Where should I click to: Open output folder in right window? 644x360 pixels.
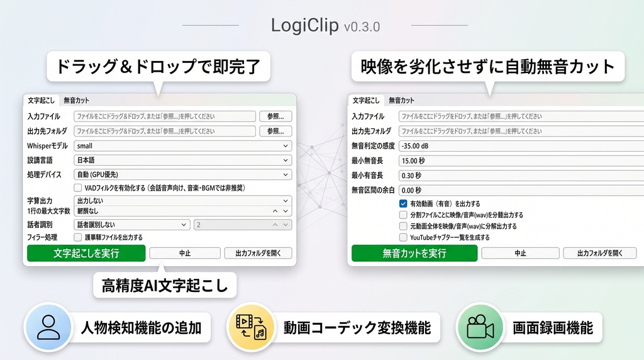[600, 253]
